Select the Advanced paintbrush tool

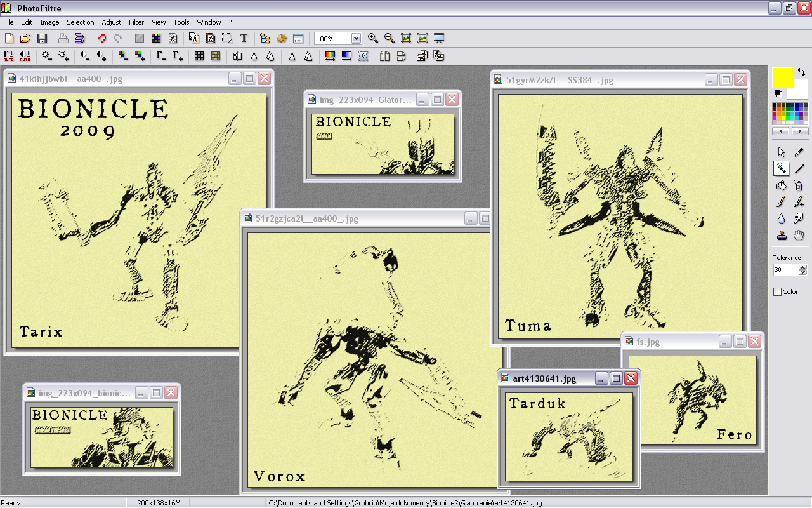[799, 202]
